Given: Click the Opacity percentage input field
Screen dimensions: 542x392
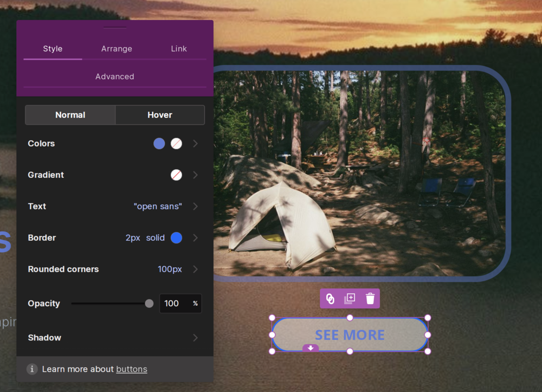Looking at the screenshot, I should click(x=180, y=304).
